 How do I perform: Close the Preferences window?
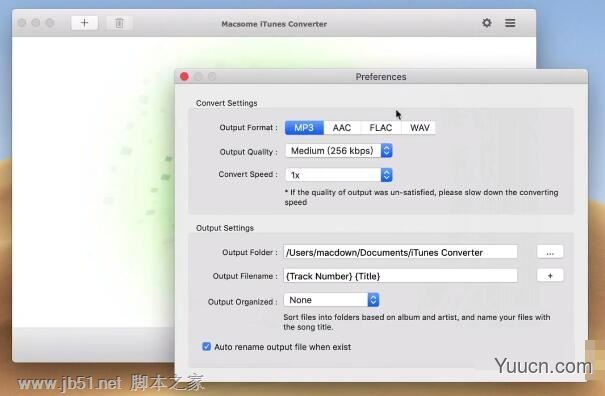click(x=184, y=76)
